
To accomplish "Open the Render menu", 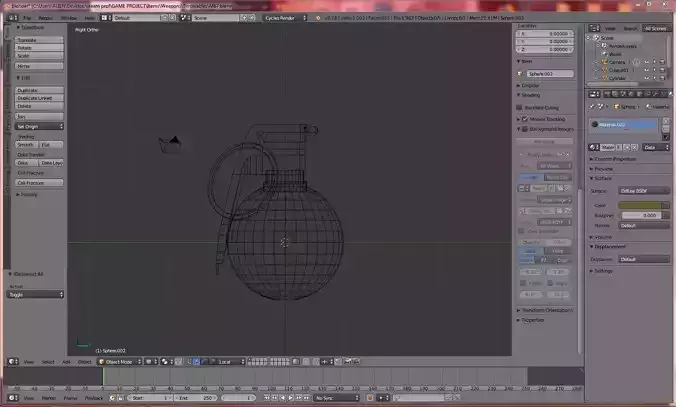I will coord(45,18).
